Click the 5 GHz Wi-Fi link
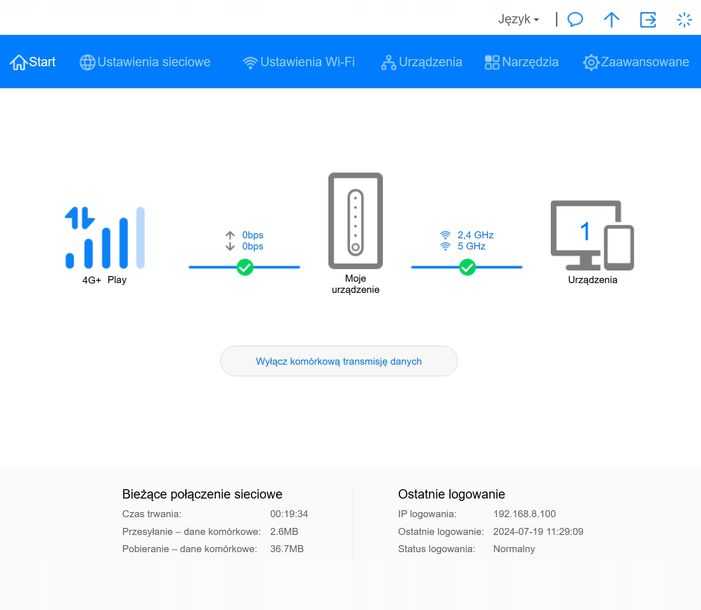Viewport: 701px width, 610px height. pos(471,246)
